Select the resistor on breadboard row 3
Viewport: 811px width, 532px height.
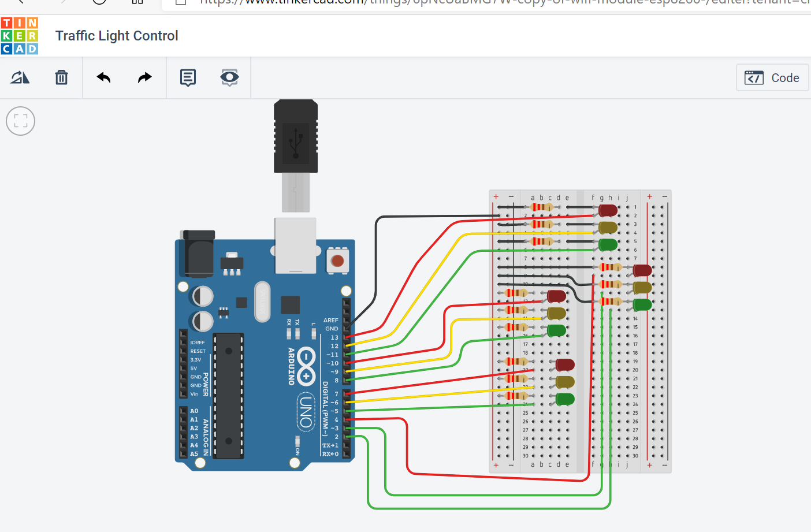542,224
